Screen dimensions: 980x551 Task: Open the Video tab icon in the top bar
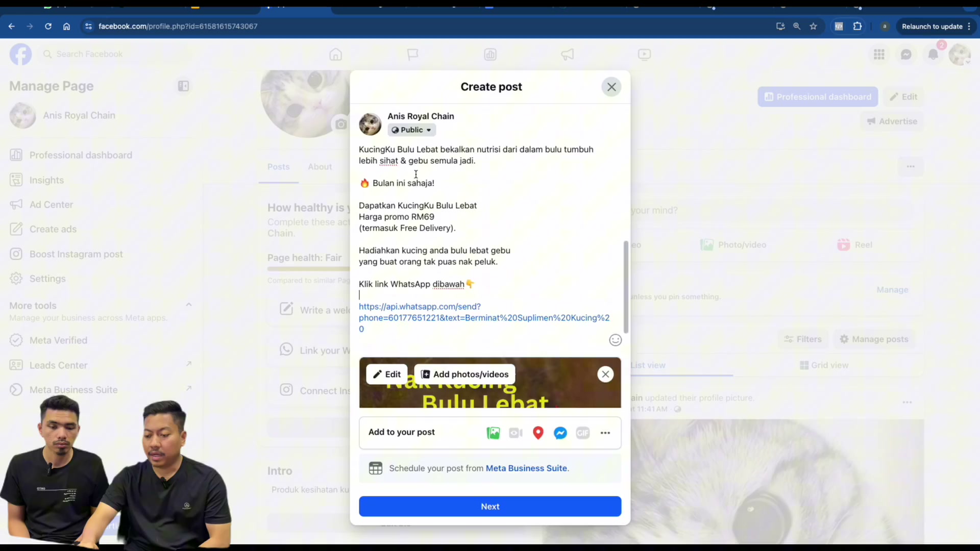(x=644, y=55)
